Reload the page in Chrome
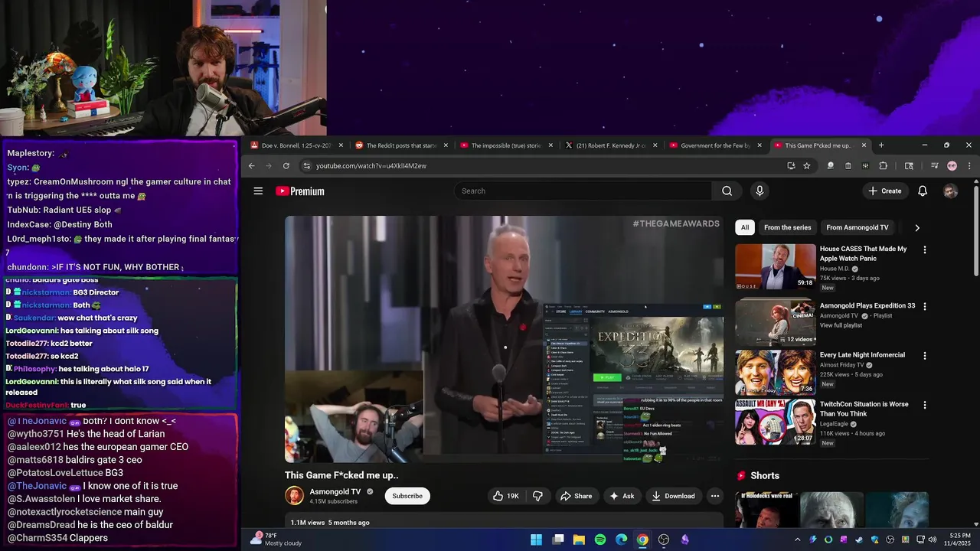The width and height of the screenshot is (980, 551). click(x=286, y=166)
